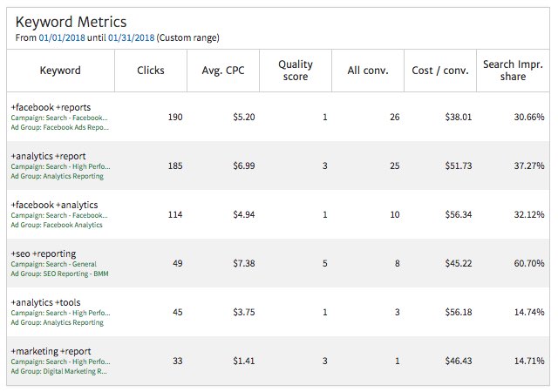Click the Keyword Metrics title
The height and width of the screenshot is (392, 558).
(71, 21)
